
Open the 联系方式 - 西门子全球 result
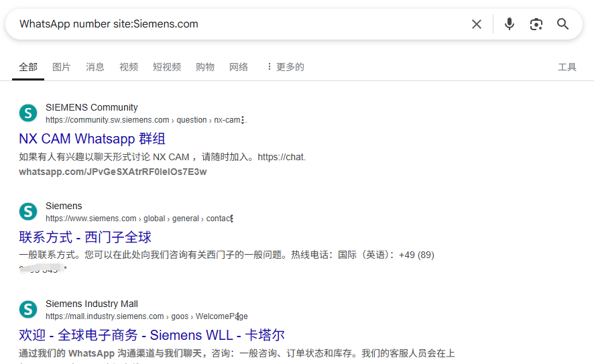pyautogui.click(x=85, y=237)
